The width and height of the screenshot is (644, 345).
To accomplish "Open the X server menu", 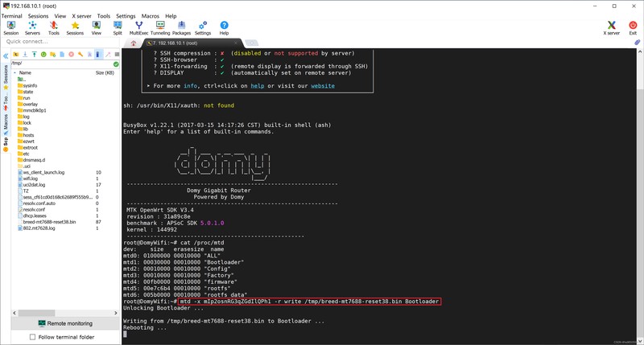I will pos(82,16).
